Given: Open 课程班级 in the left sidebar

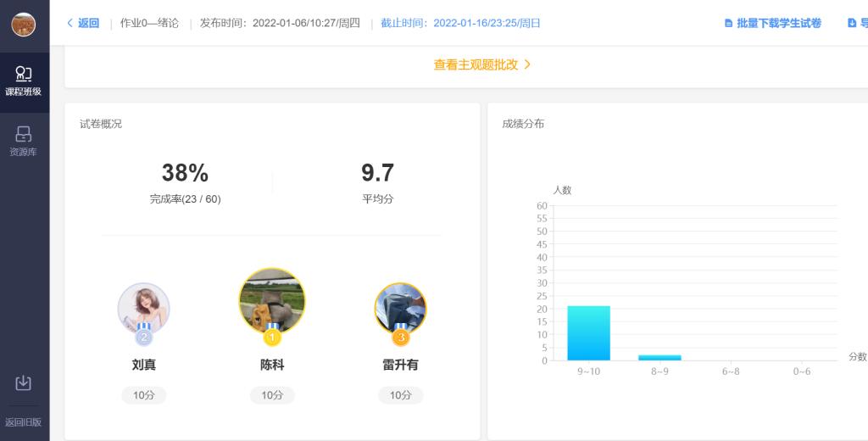Looking at the screenshot, I should (x=24, y=81).
